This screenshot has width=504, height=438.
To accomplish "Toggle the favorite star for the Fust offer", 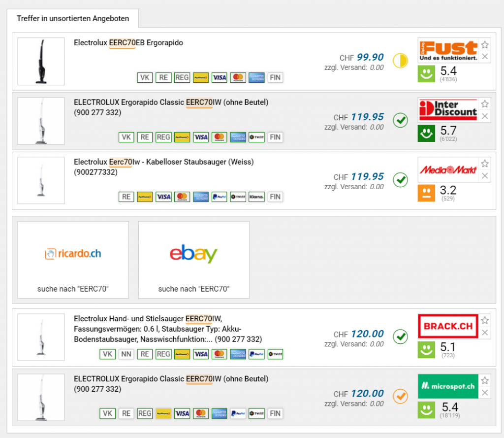I will point(485,45).
